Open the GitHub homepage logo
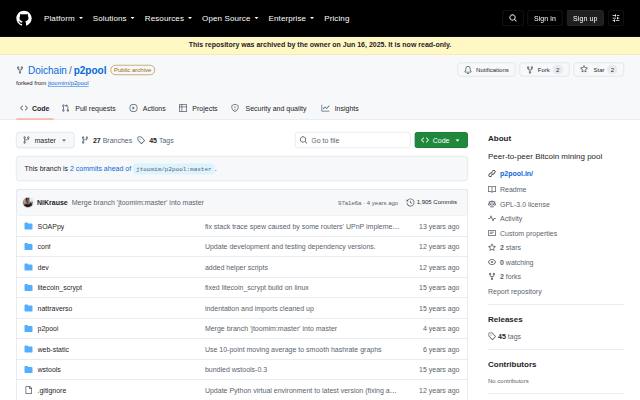 coord(24,18)
